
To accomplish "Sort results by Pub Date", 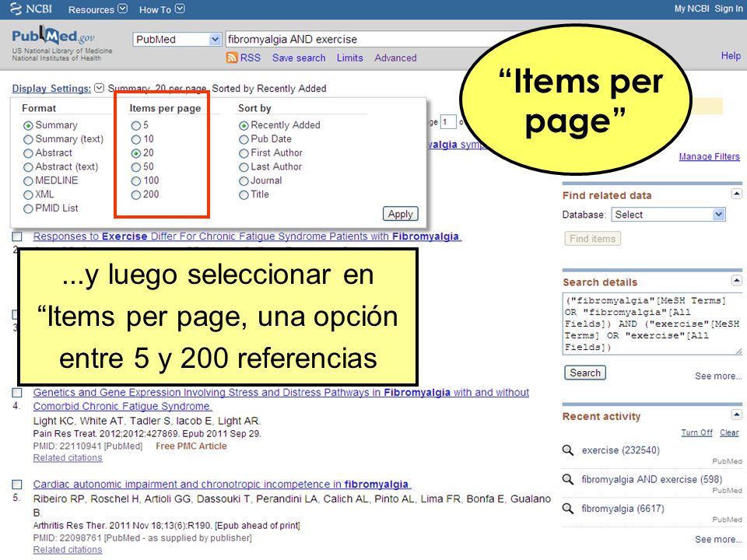I will [x=244, y=139].
